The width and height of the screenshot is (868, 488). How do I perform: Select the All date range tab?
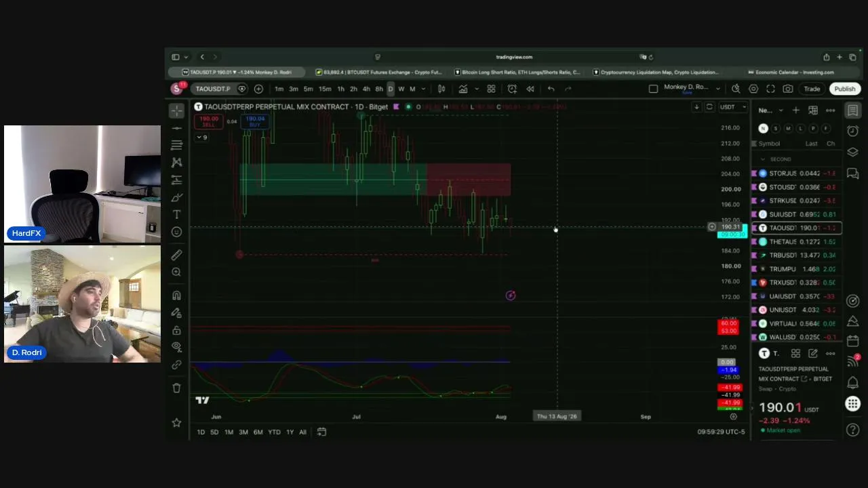pyautogui.click(x=302, y=432)
